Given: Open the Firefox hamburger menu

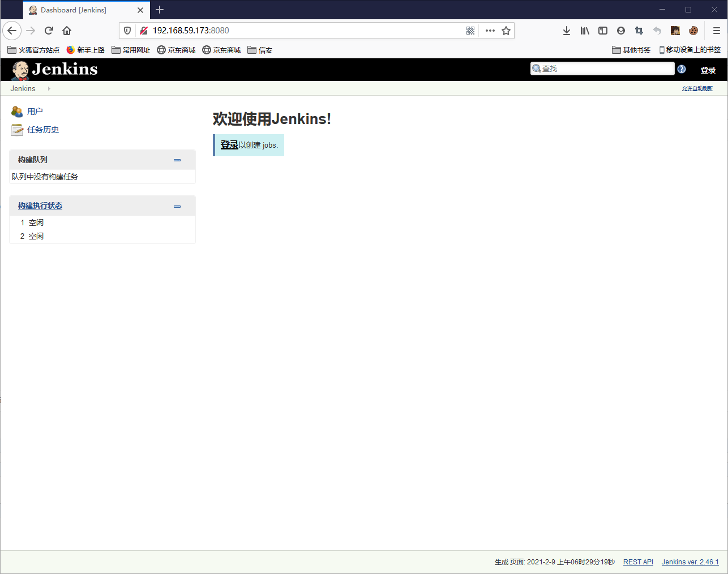Looking at the screenshot, I should (717, 31).
